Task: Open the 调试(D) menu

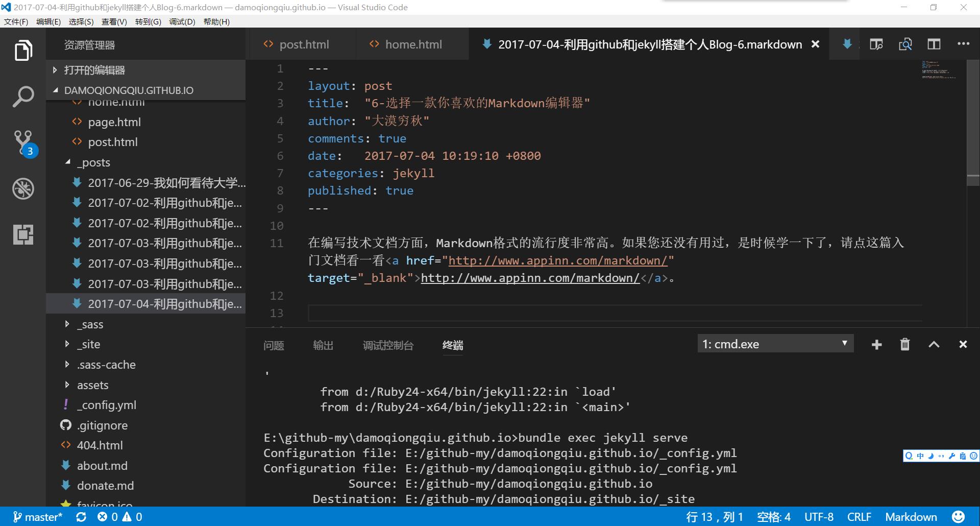Action: [182, 21]
